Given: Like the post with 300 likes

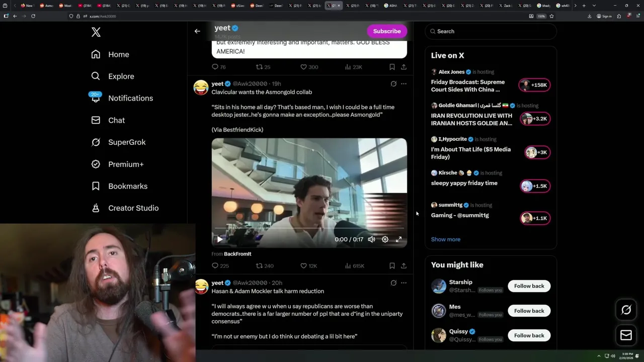Looking at the screenshot, I should [x=309, y=67].
